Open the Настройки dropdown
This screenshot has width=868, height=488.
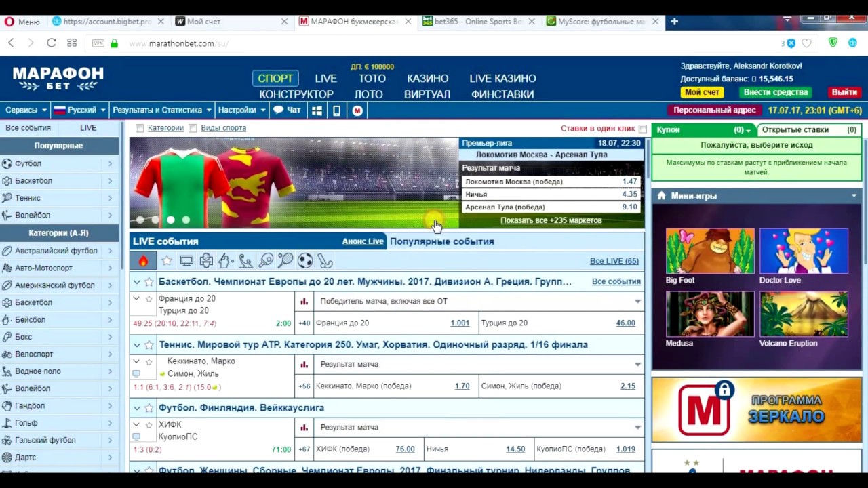pyautogui.click(x=242, y=110)
